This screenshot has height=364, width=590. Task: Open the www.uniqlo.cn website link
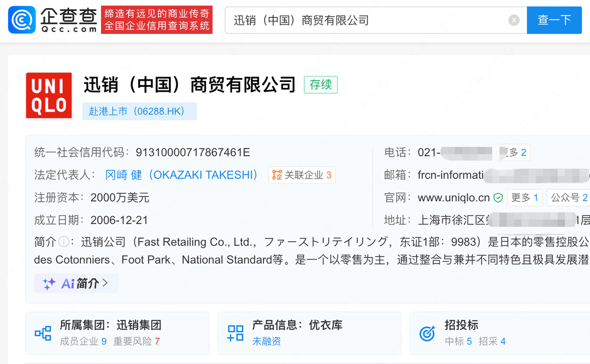tap(453, 198)
